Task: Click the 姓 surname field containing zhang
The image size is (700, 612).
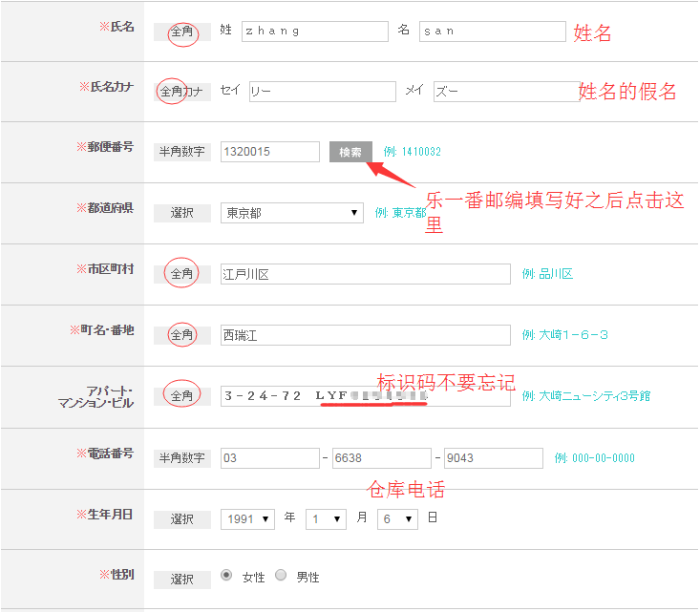Action: (x=315, y=32)
